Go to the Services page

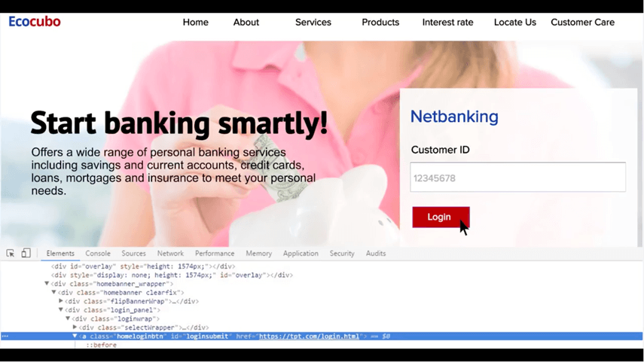(x=313, y=22)
